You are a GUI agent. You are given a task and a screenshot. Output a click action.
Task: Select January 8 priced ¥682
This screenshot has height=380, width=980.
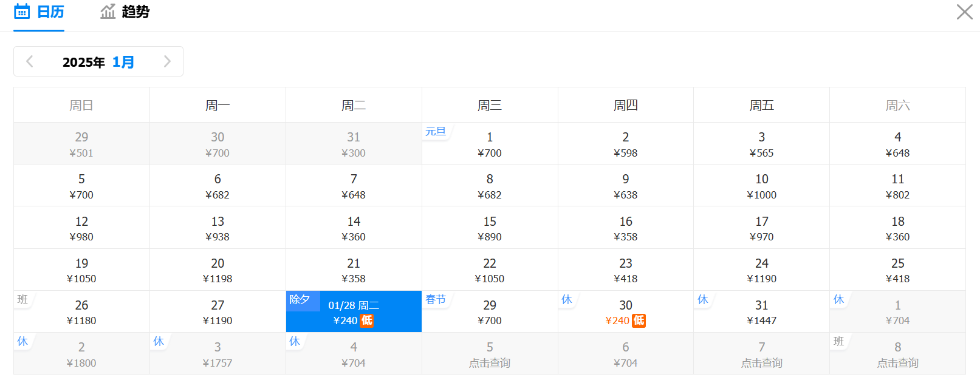point(490,186)
